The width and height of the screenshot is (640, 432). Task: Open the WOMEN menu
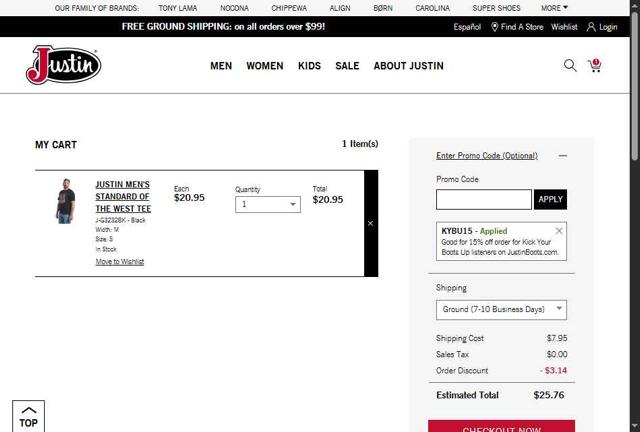[264, 66]
